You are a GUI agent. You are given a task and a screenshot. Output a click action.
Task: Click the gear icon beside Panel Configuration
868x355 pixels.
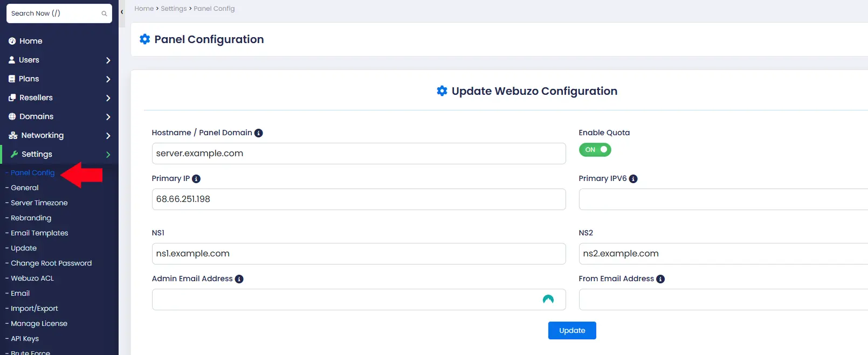[144, 39]
